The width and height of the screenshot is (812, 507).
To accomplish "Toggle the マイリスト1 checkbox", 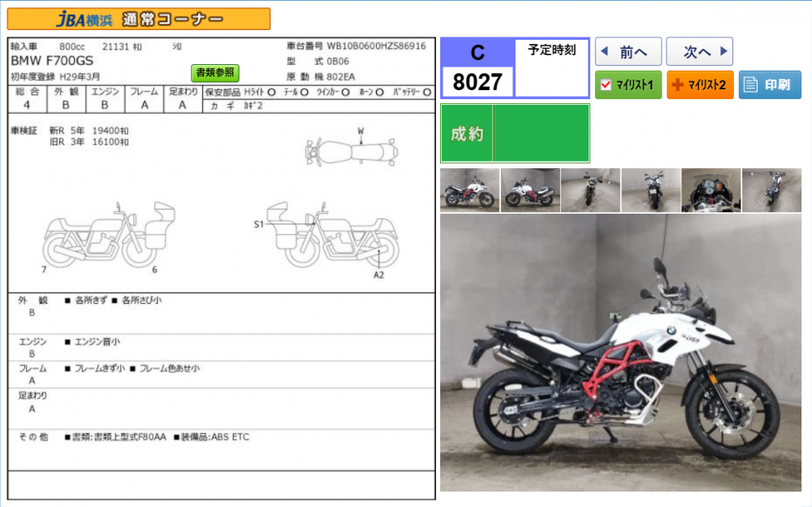I will point(606,84).
